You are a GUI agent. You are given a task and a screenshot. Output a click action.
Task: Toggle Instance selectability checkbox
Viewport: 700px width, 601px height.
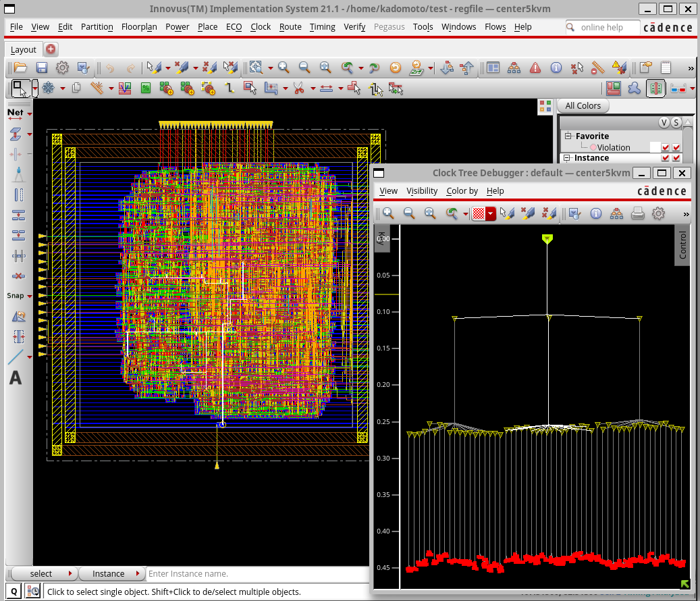676,158
